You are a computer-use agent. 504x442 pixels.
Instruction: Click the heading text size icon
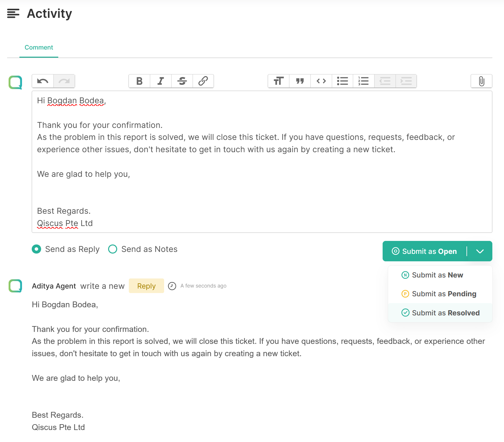pyautogui.click(x=279, y=81)
